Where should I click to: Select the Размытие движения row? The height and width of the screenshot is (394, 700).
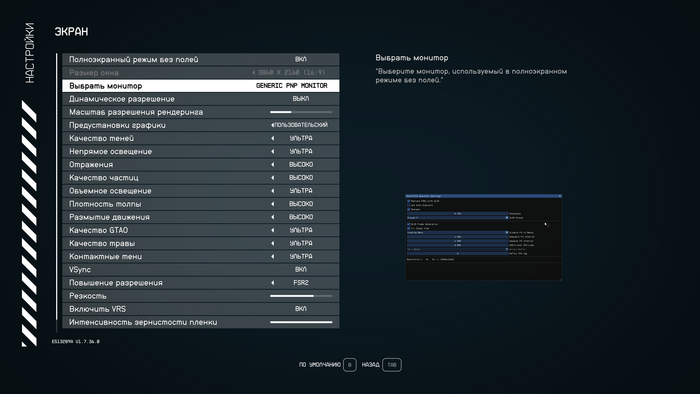(x=201, y=217)
